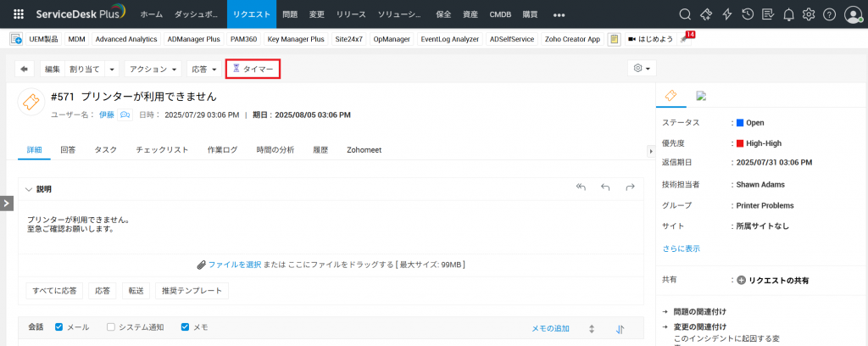Open the admin settings gear in header
This screenshot has height=346, width=868.
point(809,14)
